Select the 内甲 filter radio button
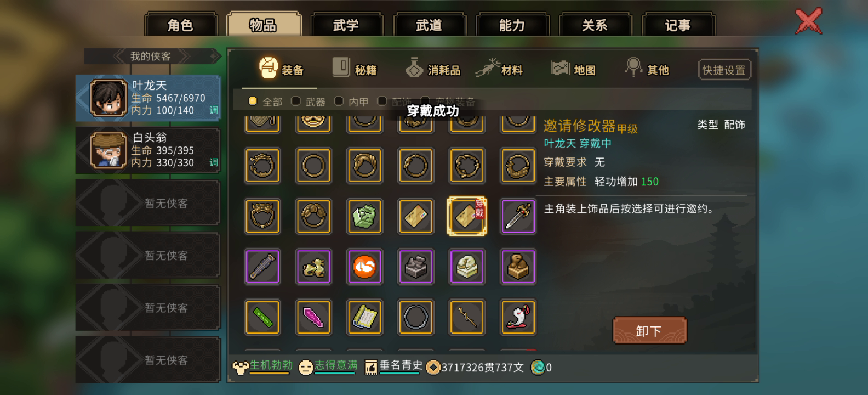The image size is (868, 395). pyautogui.click(x=339, y=101)
